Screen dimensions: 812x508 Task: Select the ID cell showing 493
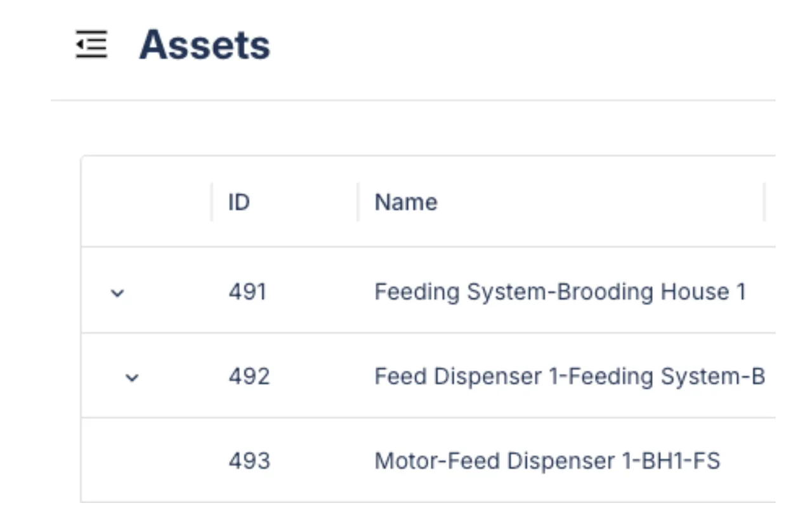(x=249, y=461)
